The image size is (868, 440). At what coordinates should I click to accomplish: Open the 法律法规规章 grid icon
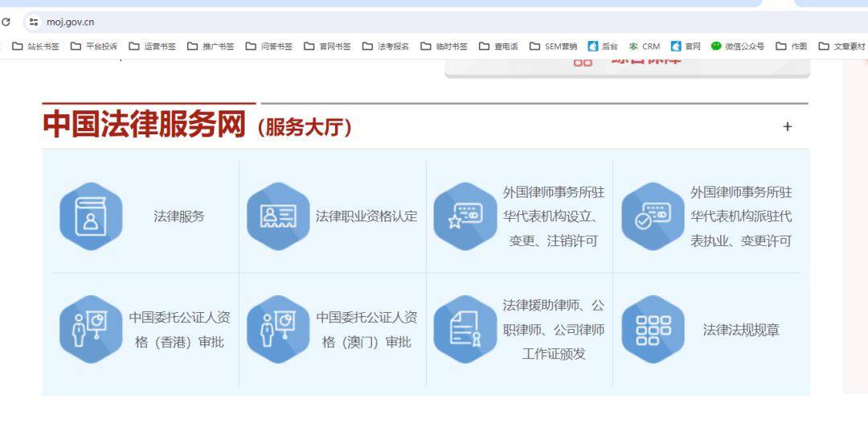tap(653, 329)
